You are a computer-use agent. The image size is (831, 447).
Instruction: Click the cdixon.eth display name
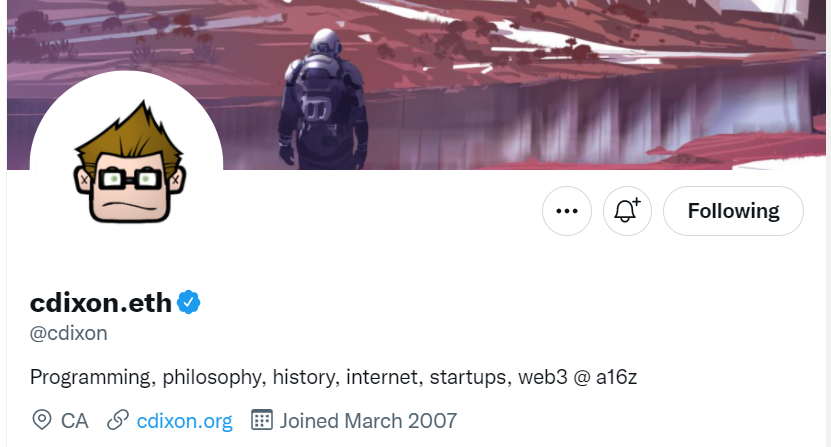(101, 302)
